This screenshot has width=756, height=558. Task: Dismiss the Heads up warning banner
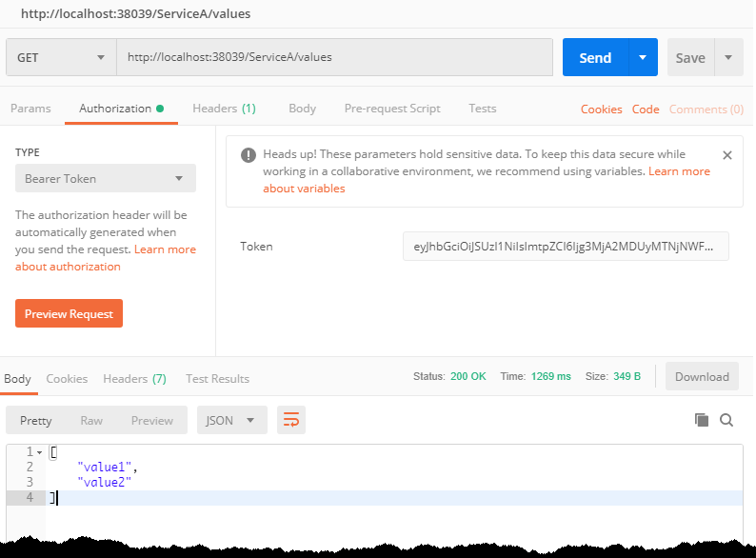[x=727, y=154]
